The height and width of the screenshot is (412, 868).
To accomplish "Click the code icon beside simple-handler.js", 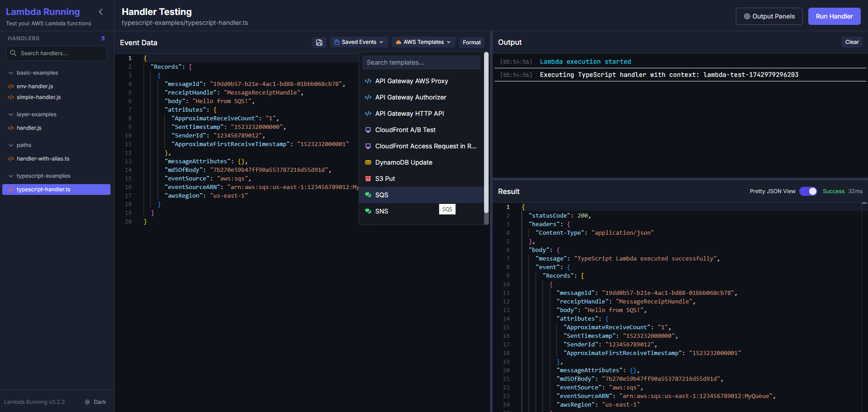I will click(11, 97).
